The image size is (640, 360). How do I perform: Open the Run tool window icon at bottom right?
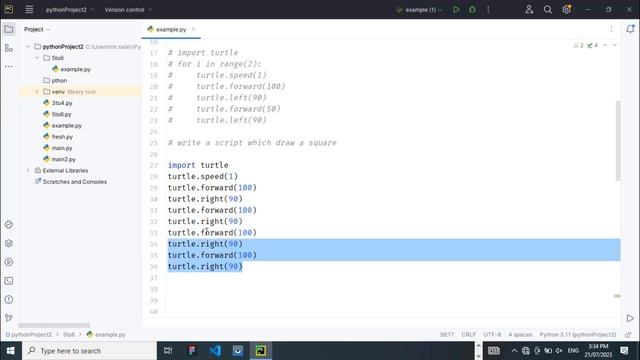630,318
